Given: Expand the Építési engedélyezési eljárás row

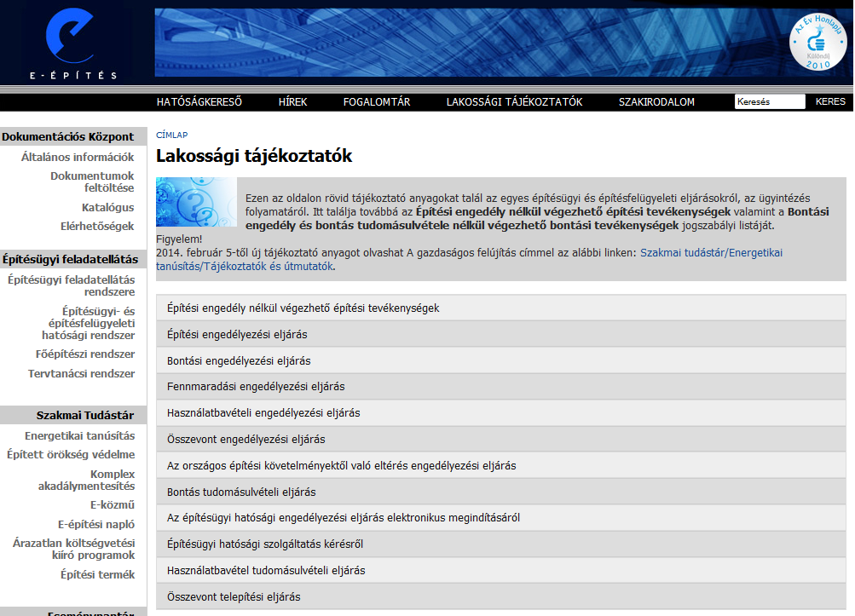Looking at the screenshot, I should [x=500, y=334].
